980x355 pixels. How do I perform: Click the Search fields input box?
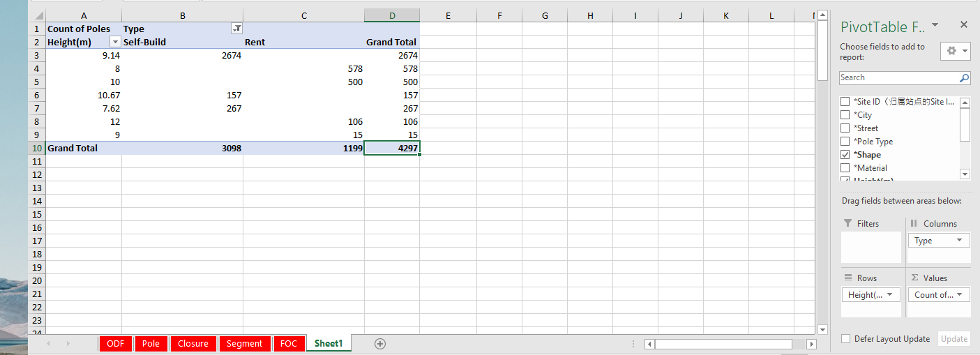coord(898,77)
